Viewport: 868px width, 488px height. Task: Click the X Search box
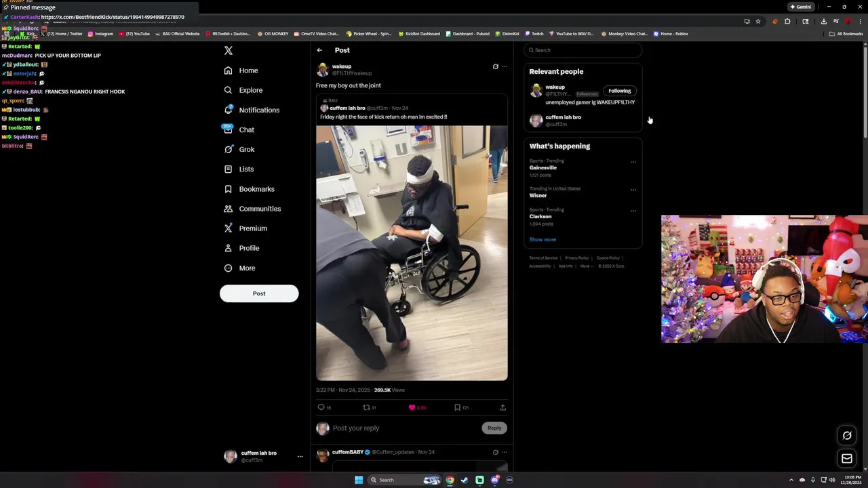coord(583,50)
